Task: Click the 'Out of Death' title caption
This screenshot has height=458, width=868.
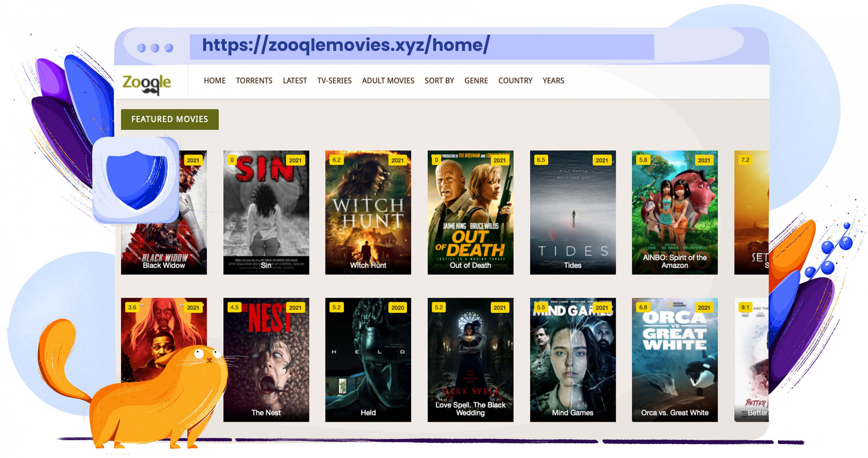Action: [x=470, y=265]
